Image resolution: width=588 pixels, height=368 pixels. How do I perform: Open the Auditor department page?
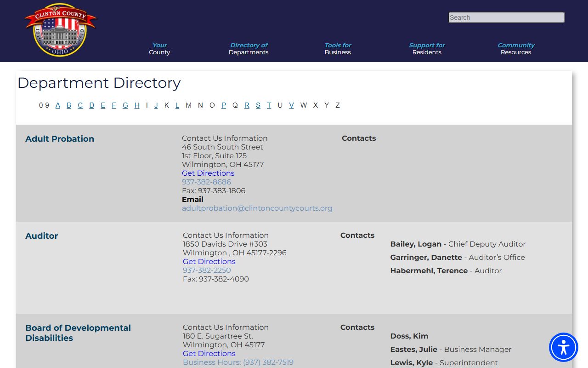click(42, 236)
